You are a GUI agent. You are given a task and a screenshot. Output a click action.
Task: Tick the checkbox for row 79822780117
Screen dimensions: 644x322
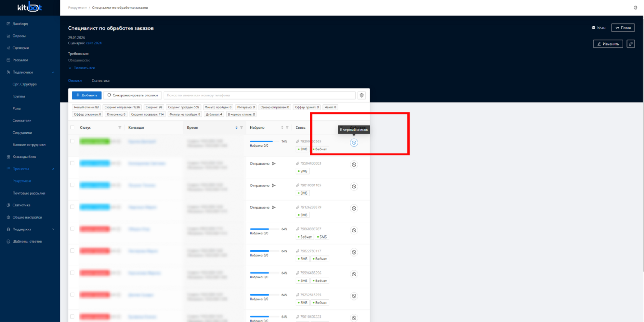coord(72,251)
